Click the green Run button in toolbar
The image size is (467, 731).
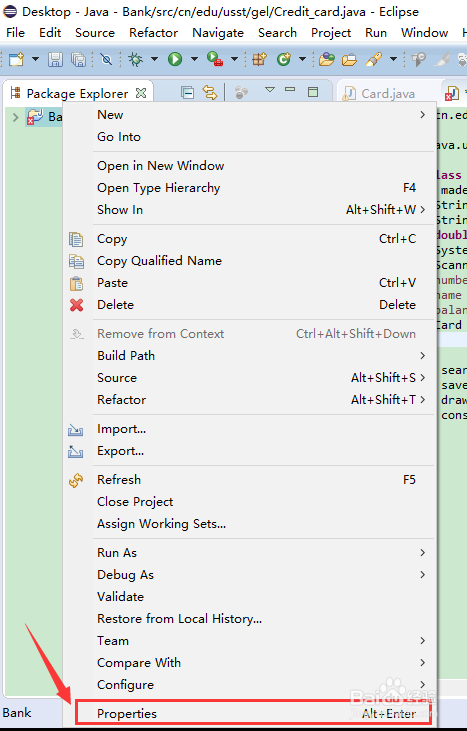click(x=175, y=59)
